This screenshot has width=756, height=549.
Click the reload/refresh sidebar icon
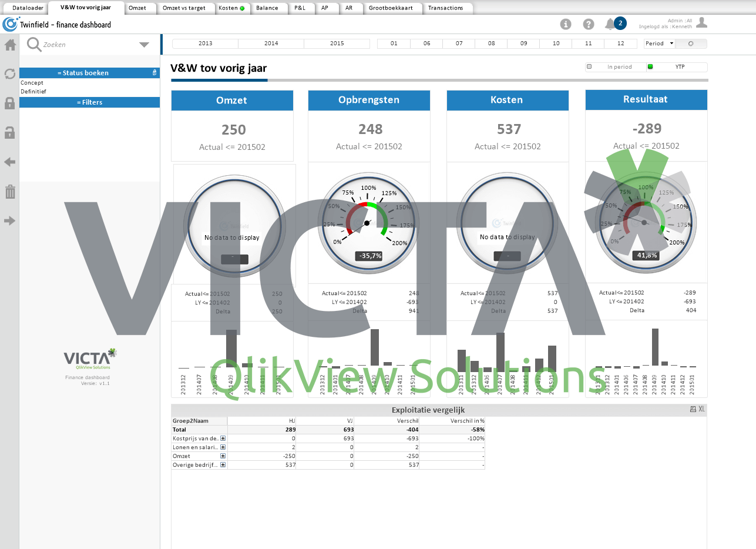tap(9, 74)
